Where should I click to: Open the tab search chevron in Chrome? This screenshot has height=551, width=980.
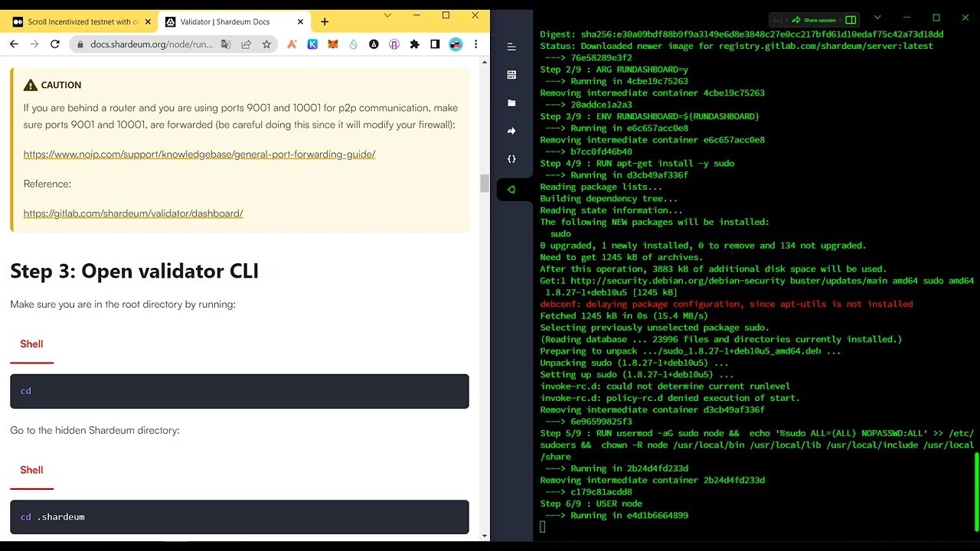coord(387,15)
